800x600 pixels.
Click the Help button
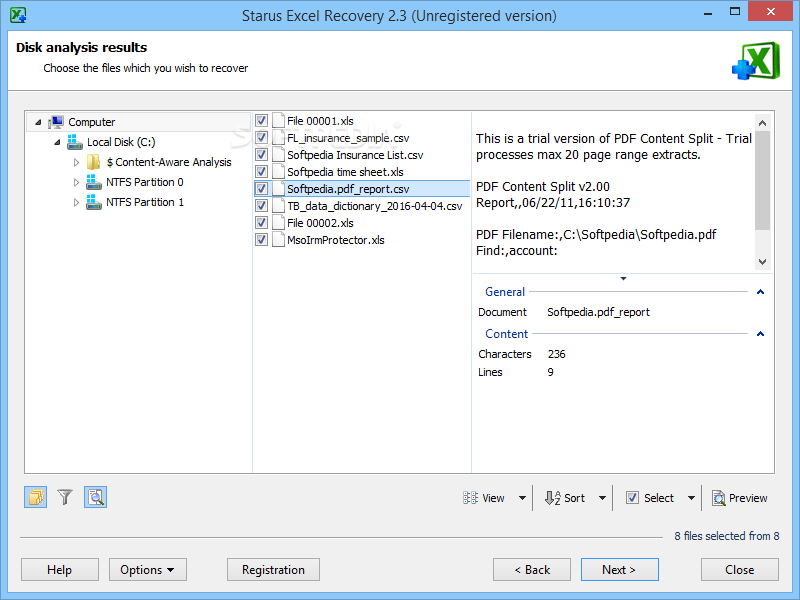click(60, 569)
